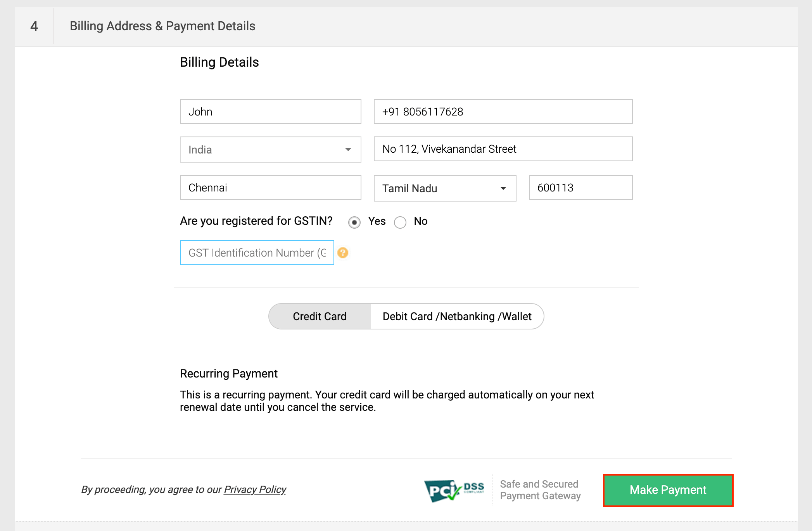Open the country dropdown showing India
The image size is (812, 531).
270,150
